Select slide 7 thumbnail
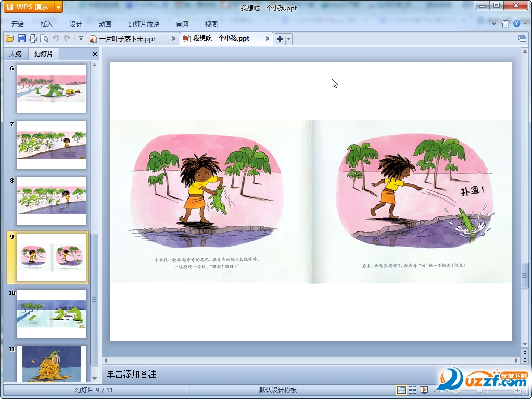Screen dimensions: 532x399 (51, 145)
